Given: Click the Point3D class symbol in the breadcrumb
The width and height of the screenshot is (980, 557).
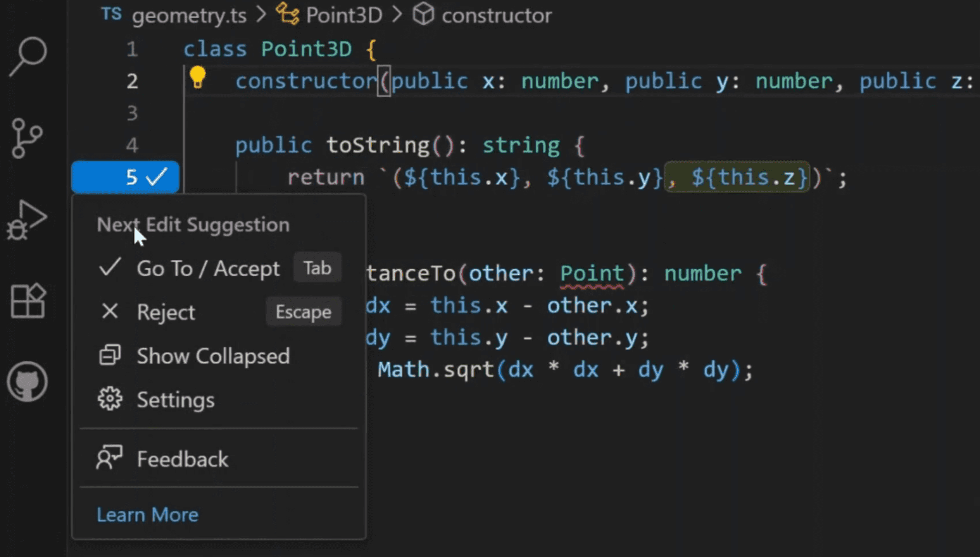Looking at the screenshot, I should tap(343, 15).
